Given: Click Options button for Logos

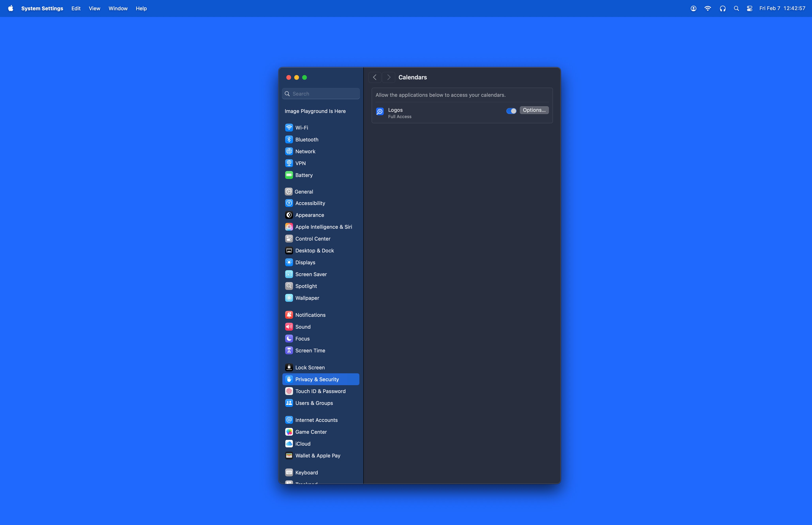Looking at the screenshot, I should [534, 110].
